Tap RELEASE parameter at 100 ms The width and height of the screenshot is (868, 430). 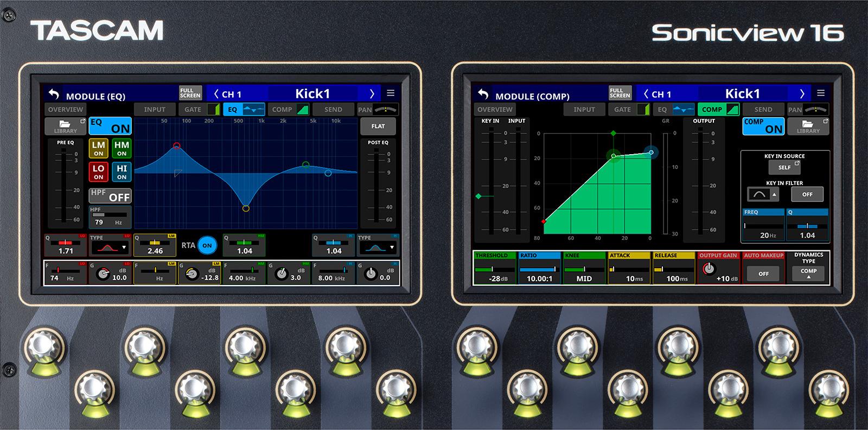[674, 268]
